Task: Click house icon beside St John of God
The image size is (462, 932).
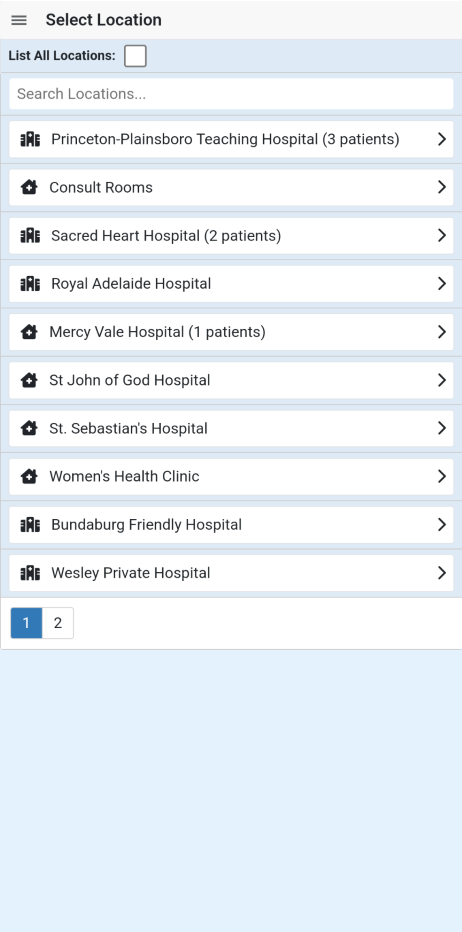Action: pos(29,380)
